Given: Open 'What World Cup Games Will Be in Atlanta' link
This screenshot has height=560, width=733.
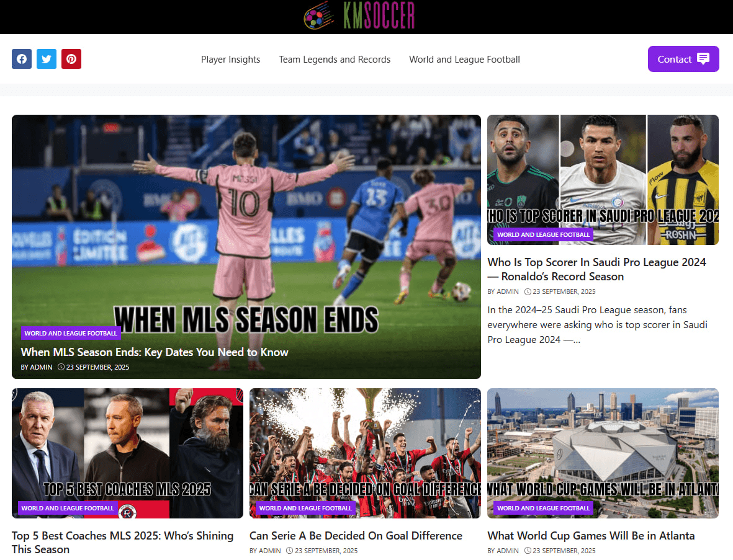Looking at the screenshot, I should [x=591, y=536].
